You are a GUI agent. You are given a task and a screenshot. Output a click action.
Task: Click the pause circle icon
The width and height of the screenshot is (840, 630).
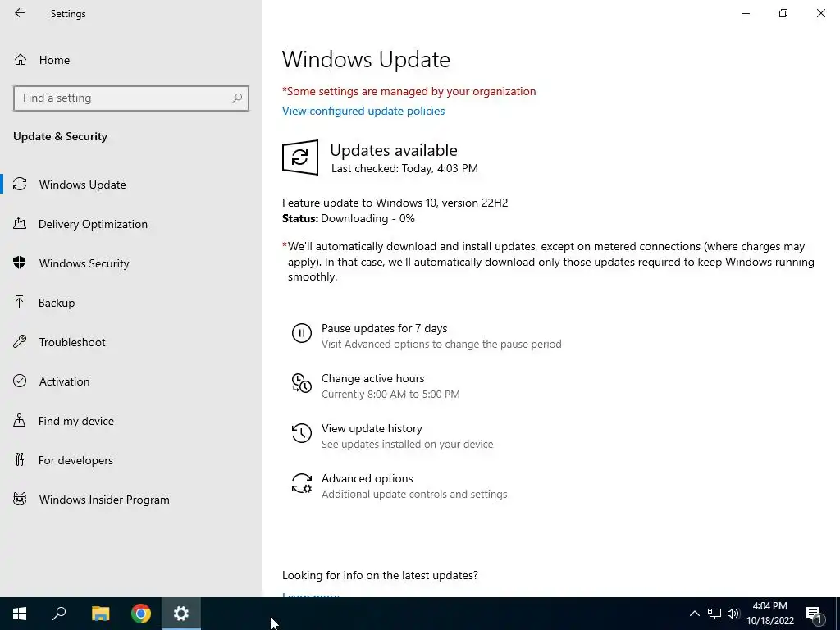(302, 333)
